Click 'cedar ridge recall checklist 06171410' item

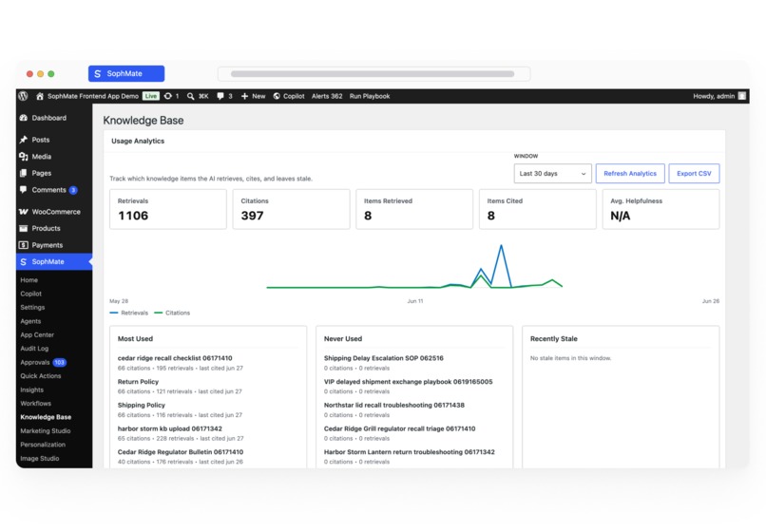click(175, 358)
